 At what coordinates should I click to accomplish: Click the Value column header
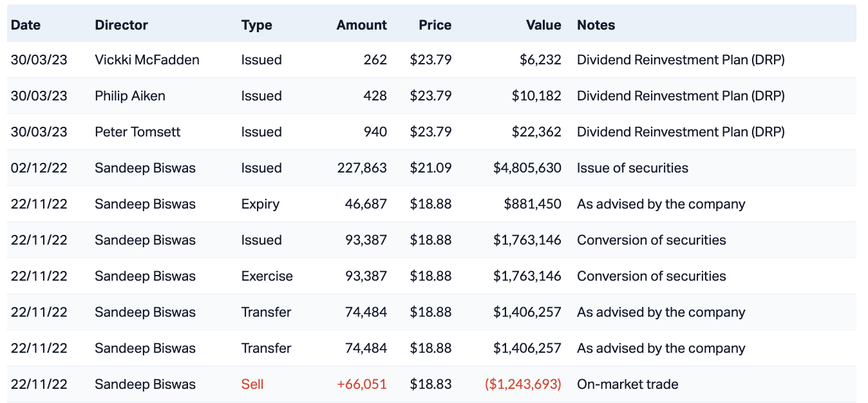[x=543, y=25]
